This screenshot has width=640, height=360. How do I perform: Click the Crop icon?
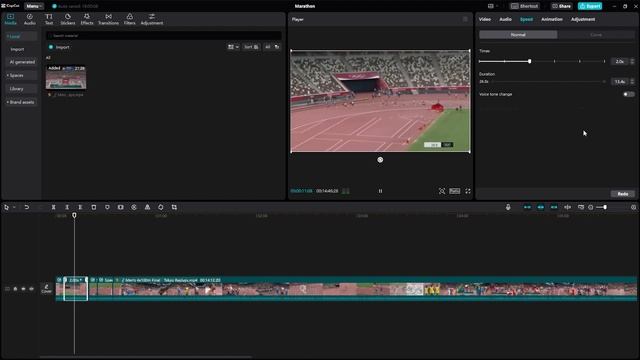click(x=174, y=207)
